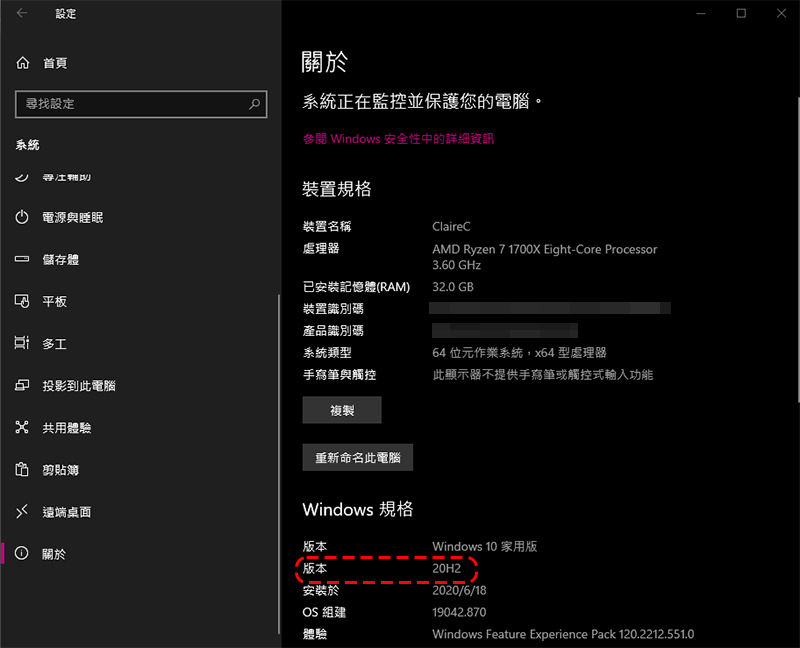Viewport: 800px width, 648px height.
Task: Click the 重新命名此電腦 button
Action: pos(358,458)
